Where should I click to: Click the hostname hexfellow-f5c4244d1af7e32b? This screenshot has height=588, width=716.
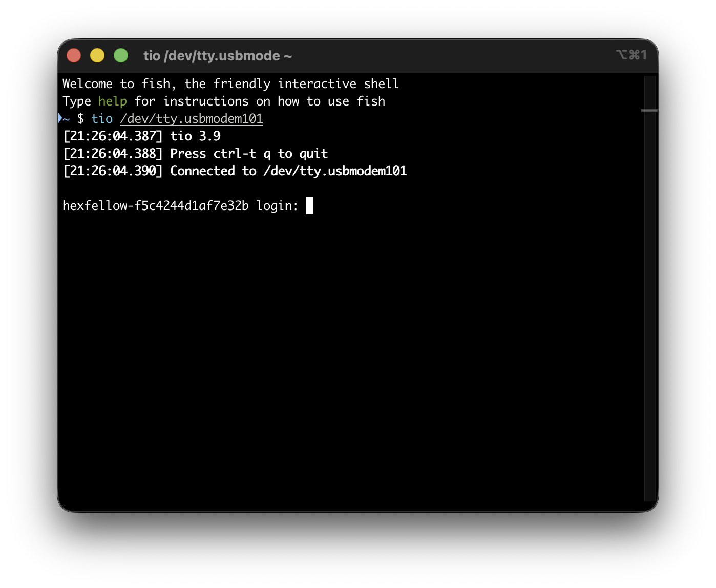pos(155,206)
